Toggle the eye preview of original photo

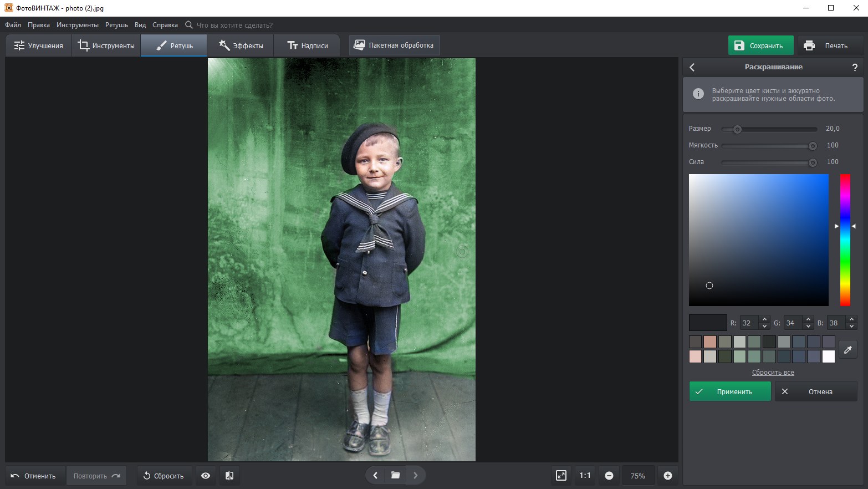(x=206, y=476)
